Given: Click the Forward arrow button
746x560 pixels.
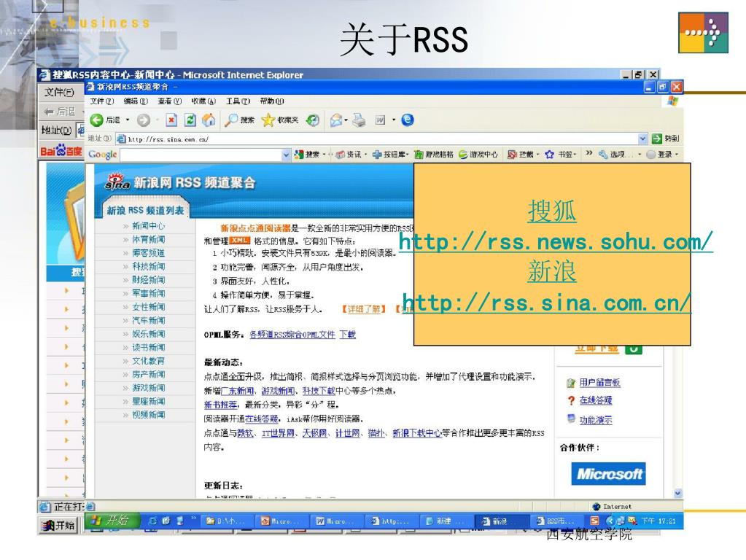Looking at the screenshot, I should click(143, 120).
